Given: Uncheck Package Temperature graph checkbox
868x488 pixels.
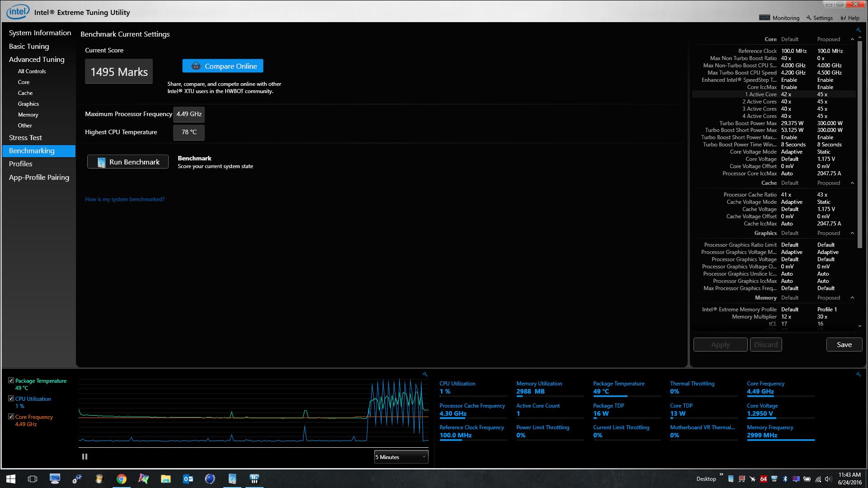Looking at the screenshot, I should click(11, 380).
